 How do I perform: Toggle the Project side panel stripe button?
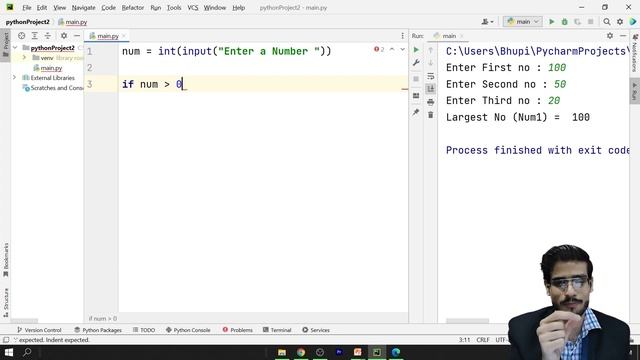5,45
